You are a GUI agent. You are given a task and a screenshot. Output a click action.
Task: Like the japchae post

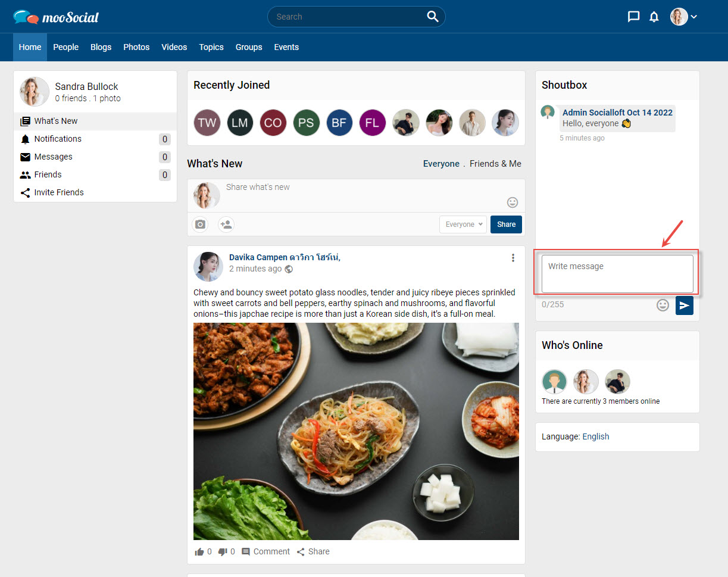(199, 552)
